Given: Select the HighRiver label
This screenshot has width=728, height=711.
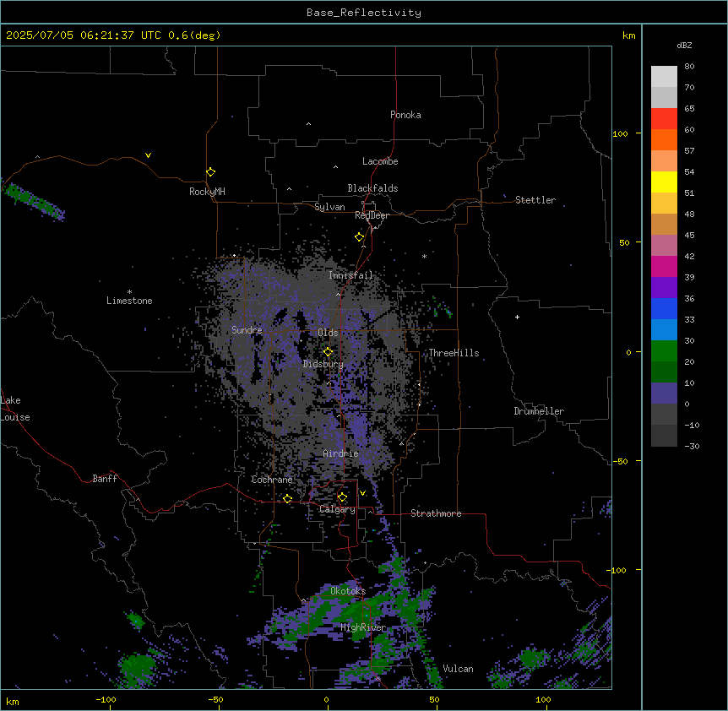Looking at the screenshot, I should coord(363,627).
